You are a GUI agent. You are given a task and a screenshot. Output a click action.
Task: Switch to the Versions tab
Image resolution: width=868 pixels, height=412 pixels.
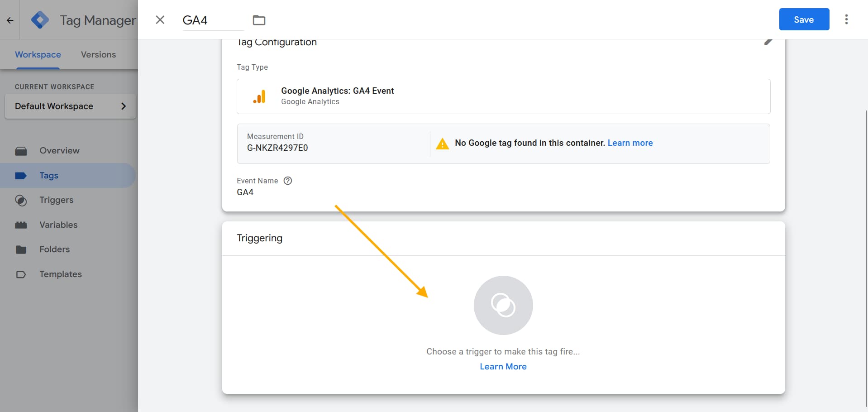click(x=98, y=54)
